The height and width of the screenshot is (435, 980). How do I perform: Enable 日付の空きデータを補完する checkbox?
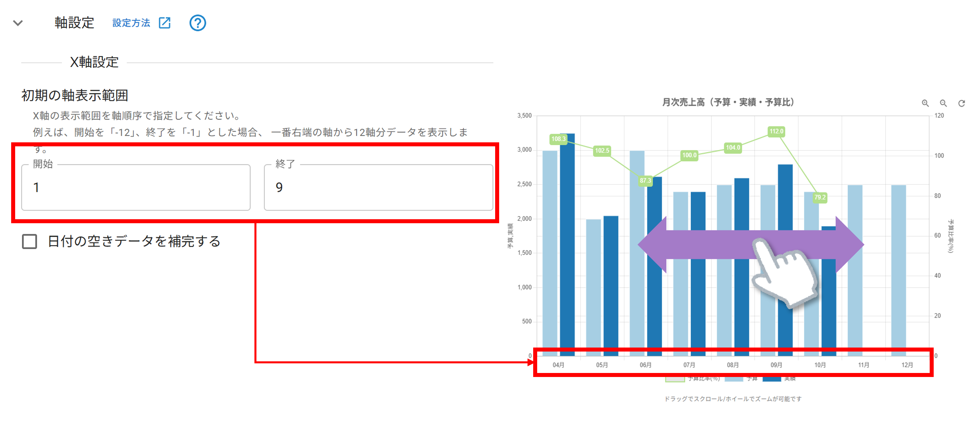pos(29,242)
